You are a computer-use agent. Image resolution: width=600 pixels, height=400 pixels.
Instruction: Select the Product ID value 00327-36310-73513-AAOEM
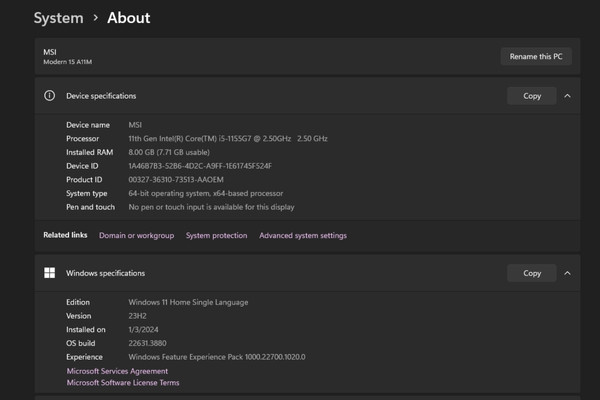tap(176, 180)
